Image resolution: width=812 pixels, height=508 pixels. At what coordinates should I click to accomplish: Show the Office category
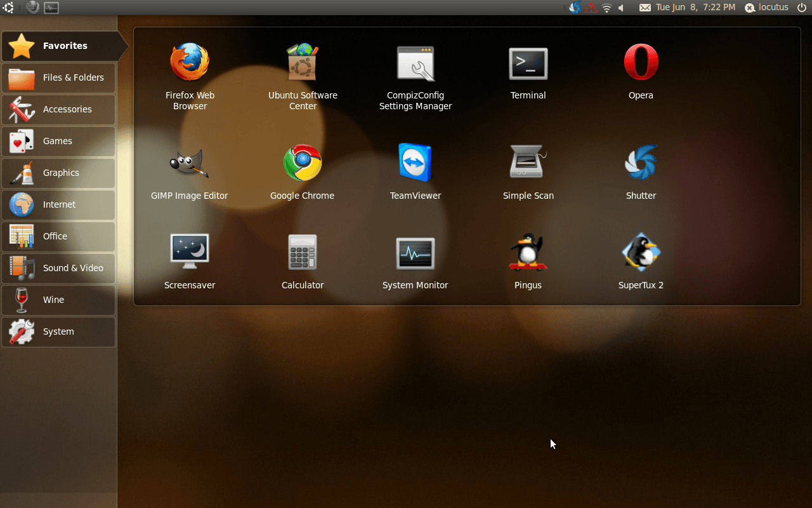tap(58, 236)
